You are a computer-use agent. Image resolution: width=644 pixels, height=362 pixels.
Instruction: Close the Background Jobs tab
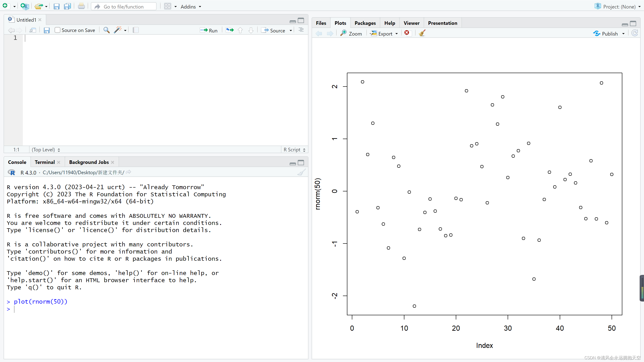coord(113,162)
